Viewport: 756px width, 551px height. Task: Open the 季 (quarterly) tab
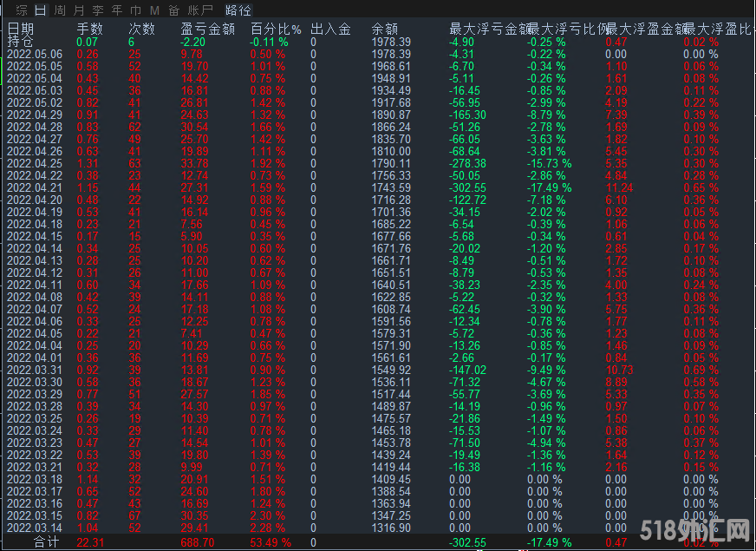(x=98, y=10)
